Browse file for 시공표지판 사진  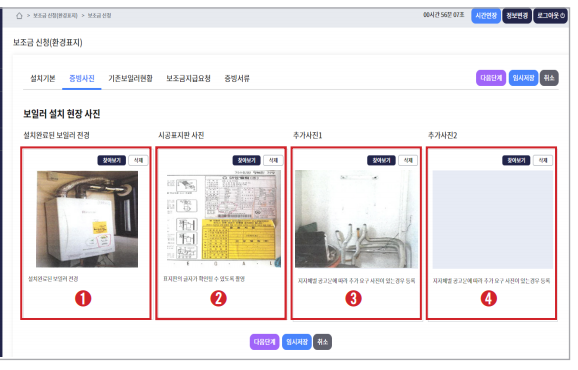247,160
